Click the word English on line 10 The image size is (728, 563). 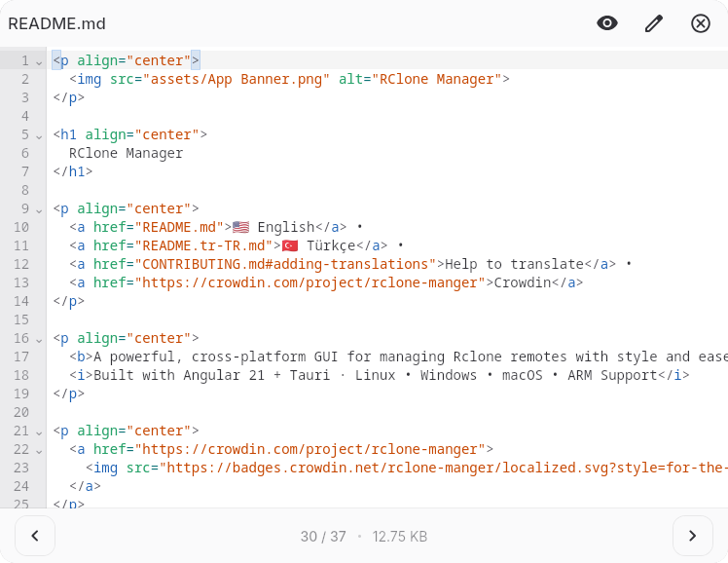coord(286,227)
